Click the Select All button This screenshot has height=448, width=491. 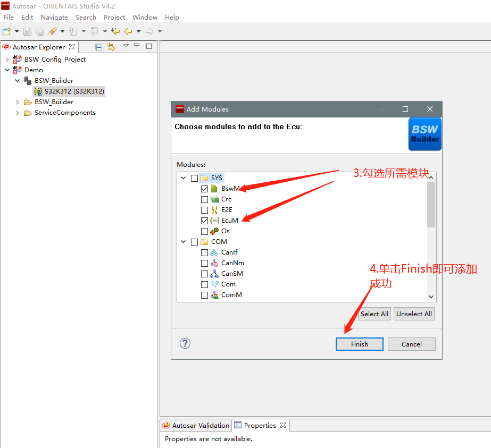pyautogui.click(x=374, y=314)
